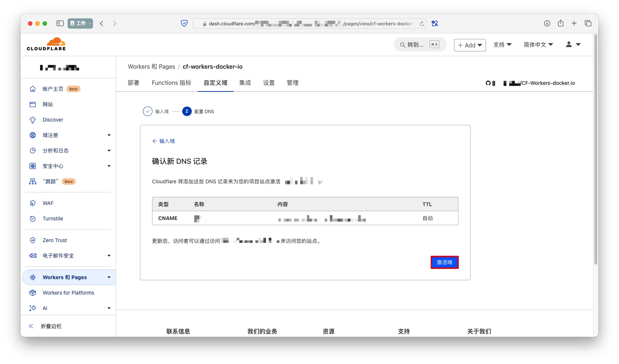Click the Cloudflare logo
This screenshot has height=364, width=619.
[x=46, y=44]
